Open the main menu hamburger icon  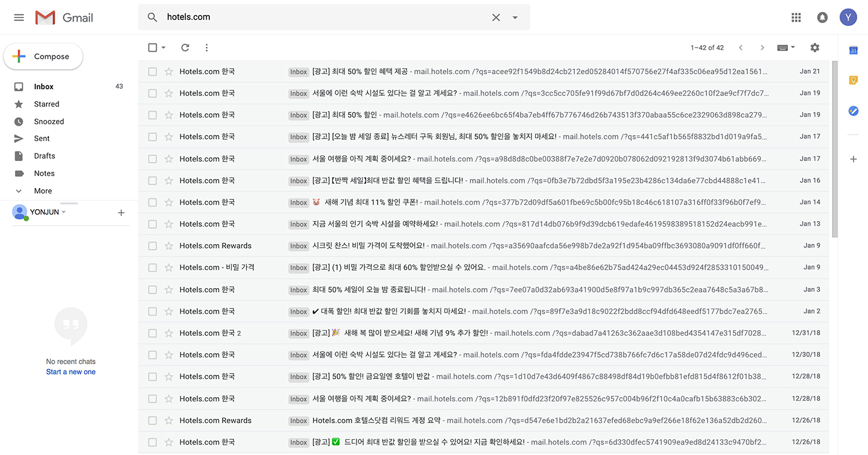(x=19, y=17)
